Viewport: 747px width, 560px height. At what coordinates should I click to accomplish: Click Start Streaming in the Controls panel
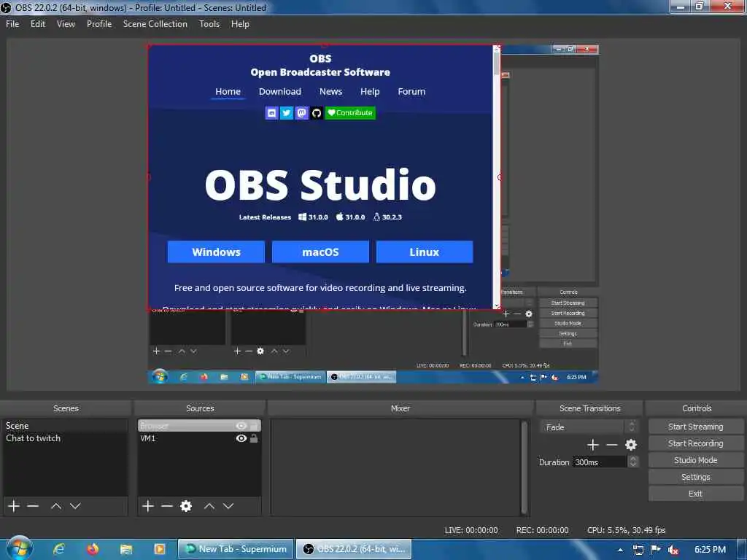(x=695, y=427)
